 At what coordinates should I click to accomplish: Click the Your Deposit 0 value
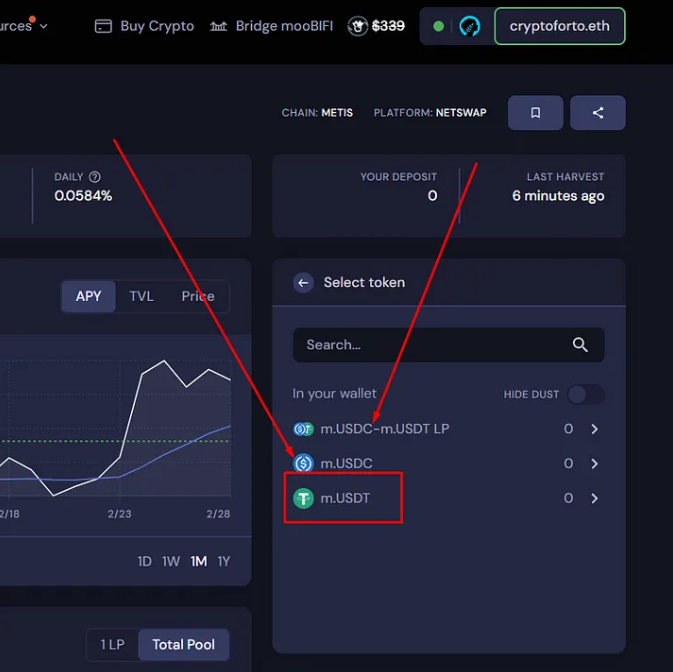pyautogui.click(x=432, y=196)
